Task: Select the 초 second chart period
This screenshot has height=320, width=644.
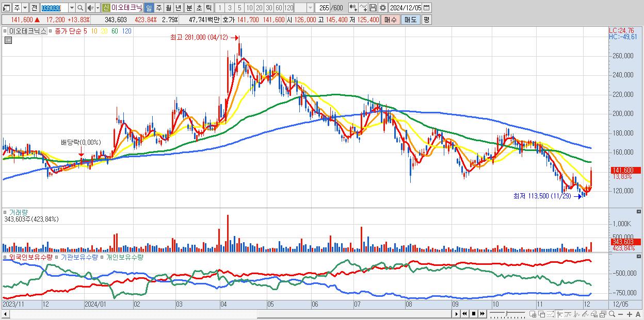Action: tap(199, 8)
